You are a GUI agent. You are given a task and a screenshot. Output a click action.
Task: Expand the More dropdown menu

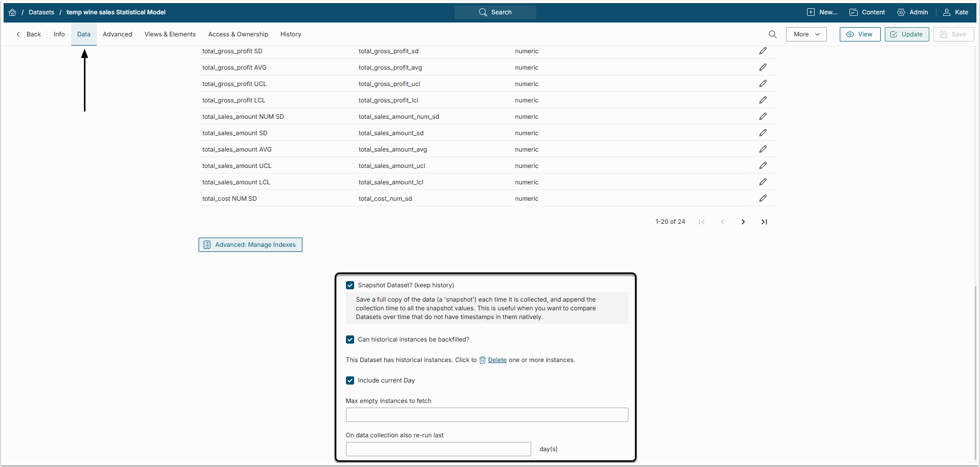[x=806, y=34]
